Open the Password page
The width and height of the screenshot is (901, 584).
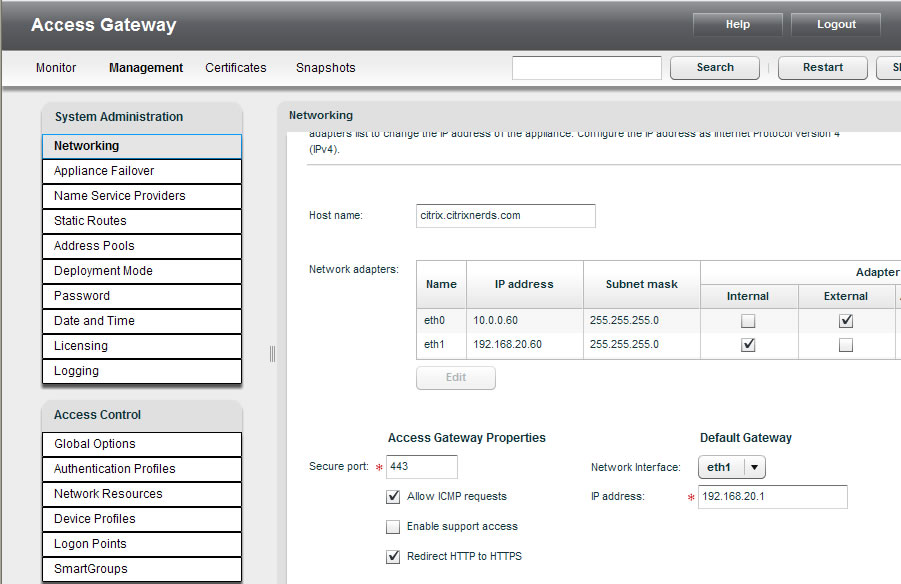point(142,296)
